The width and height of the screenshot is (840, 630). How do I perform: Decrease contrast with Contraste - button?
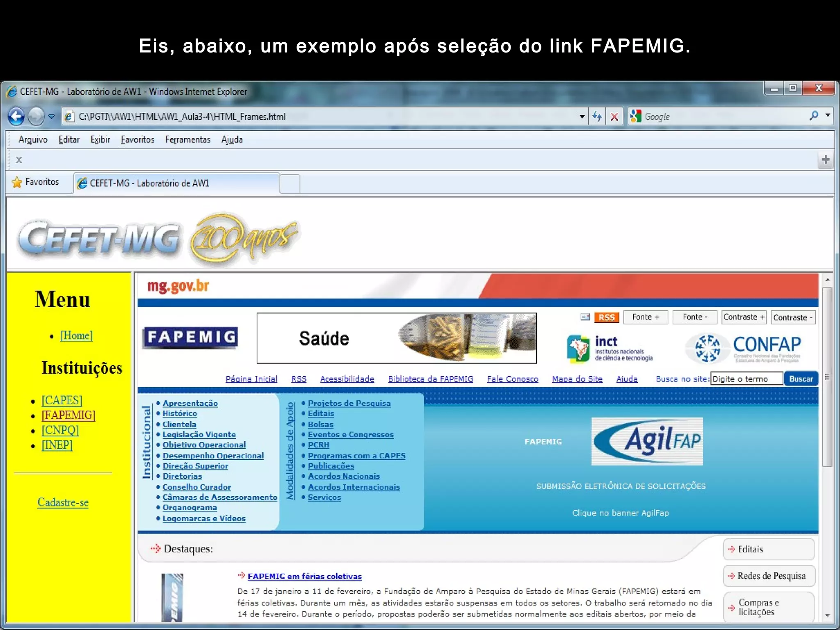click(793, 317)
